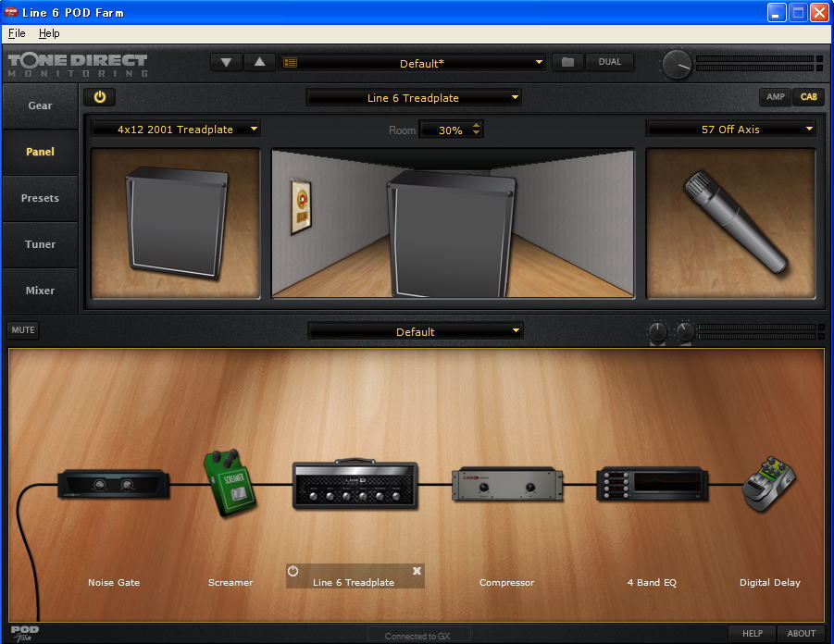The height and width of the screenshot is (644, 834).
Task: Switch to CAB view
Action: (808, 97)
